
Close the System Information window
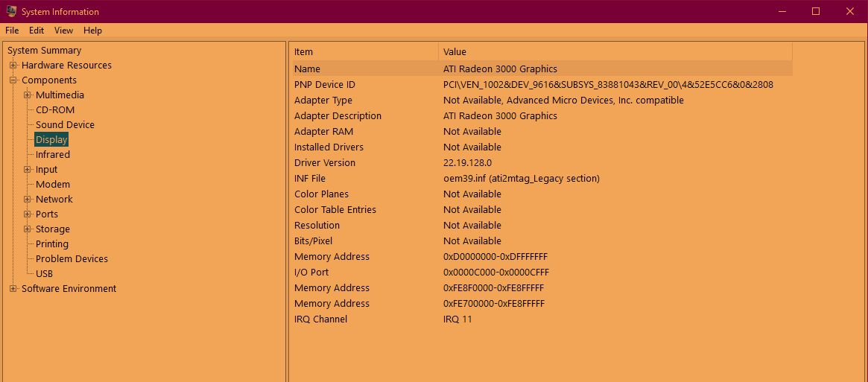tap(850, 11)
